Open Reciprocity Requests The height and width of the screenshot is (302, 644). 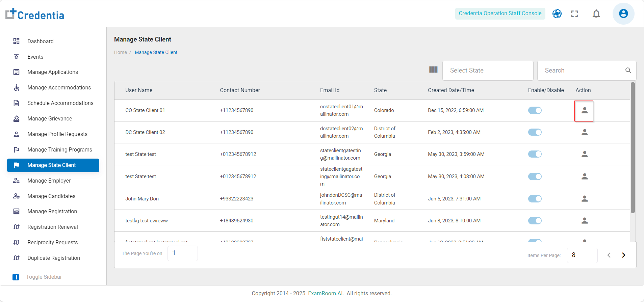tap(53, 242)
